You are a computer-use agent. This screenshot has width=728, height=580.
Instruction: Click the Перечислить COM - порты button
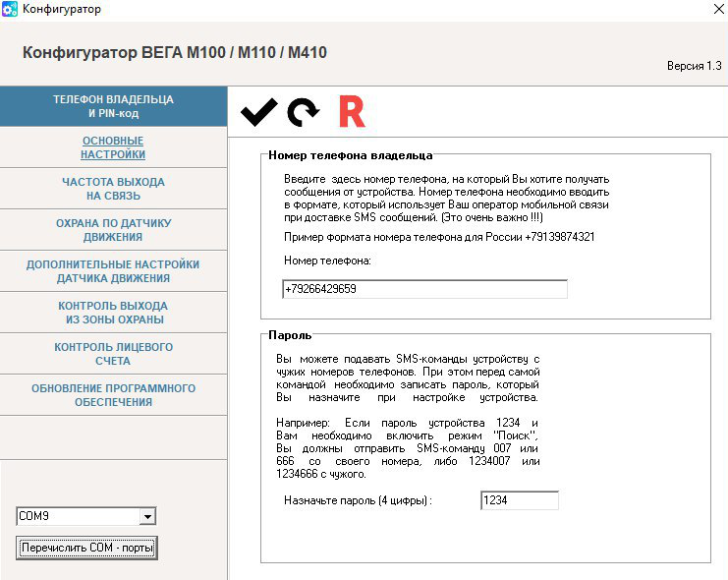pos(86,548)
